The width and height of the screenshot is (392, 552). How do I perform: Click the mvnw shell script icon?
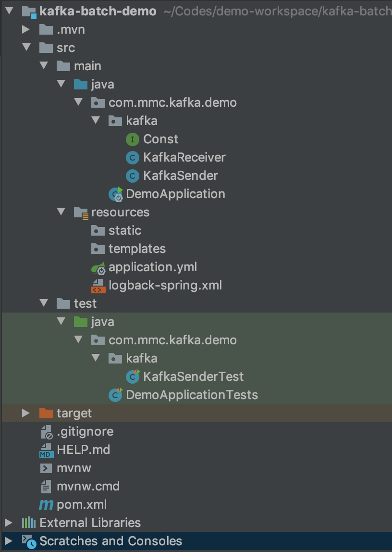[x=46, y=468]
